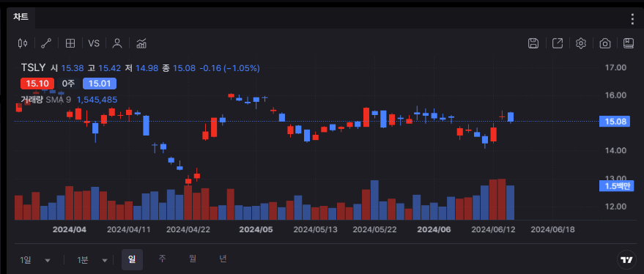Open the chart grid layout icon
The height and width of the screenshot is (274, 644).
[x=70, y=43]
